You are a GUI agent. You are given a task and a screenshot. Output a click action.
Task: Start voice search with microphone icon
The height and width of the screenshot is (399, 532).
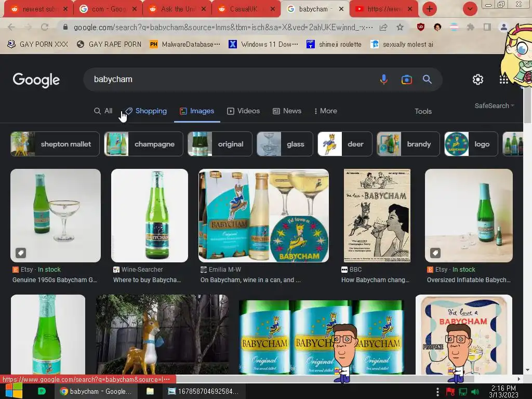click(x=384, y=79)
